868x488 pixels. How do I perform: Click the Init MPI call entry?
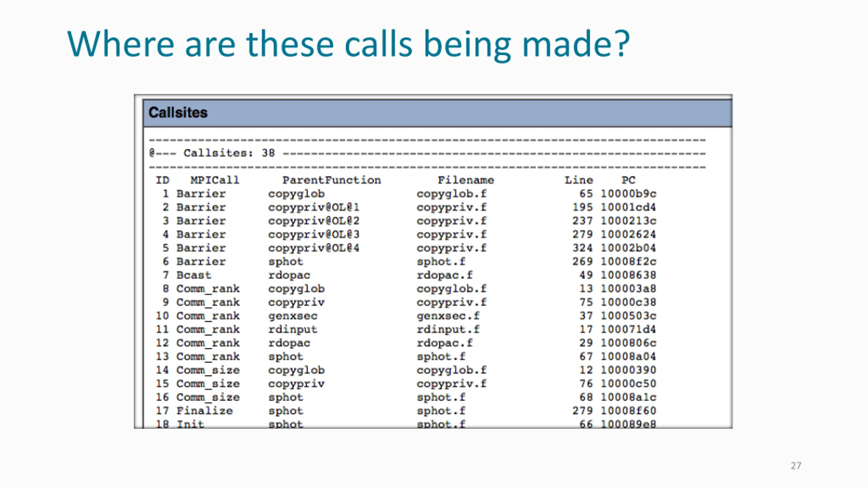(x=190, y=424)
